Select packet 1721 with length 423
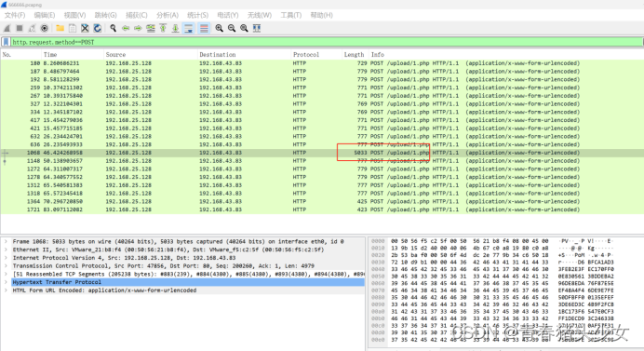Image resolution: width=644 pixels, height=351 pixels. [322, 209]
